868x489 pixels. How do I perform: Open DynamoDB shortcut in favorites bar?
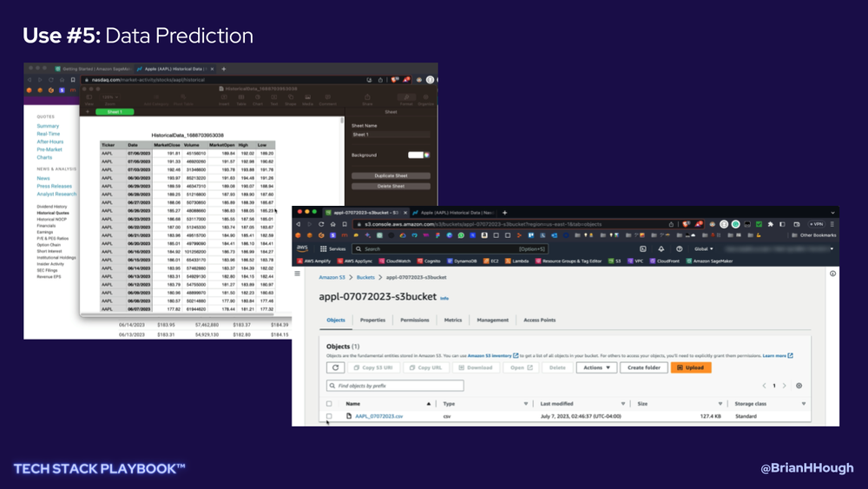[462, 261]
